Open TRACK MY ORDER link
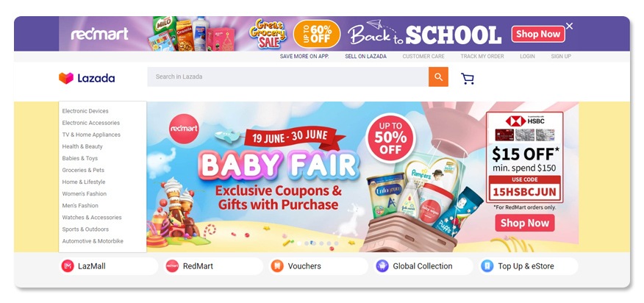644x303 pixels. pos(482,57)
